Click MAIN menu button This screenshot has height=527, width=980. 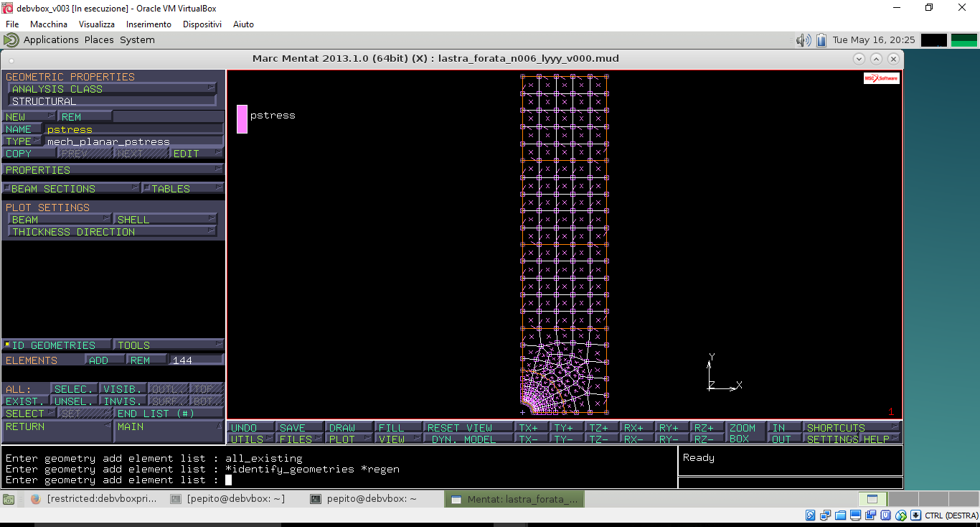pos(169,431)
